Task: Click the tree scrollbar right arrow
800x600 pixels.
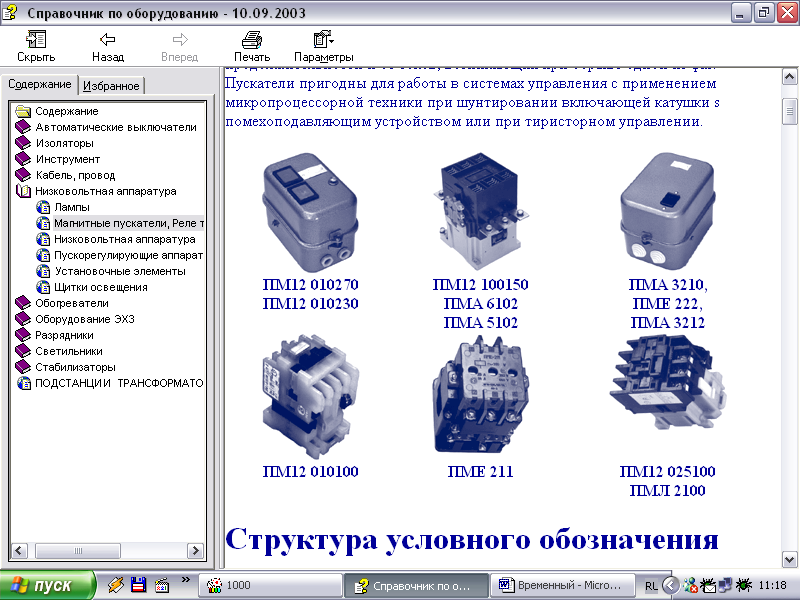Action: pos(195,551)
